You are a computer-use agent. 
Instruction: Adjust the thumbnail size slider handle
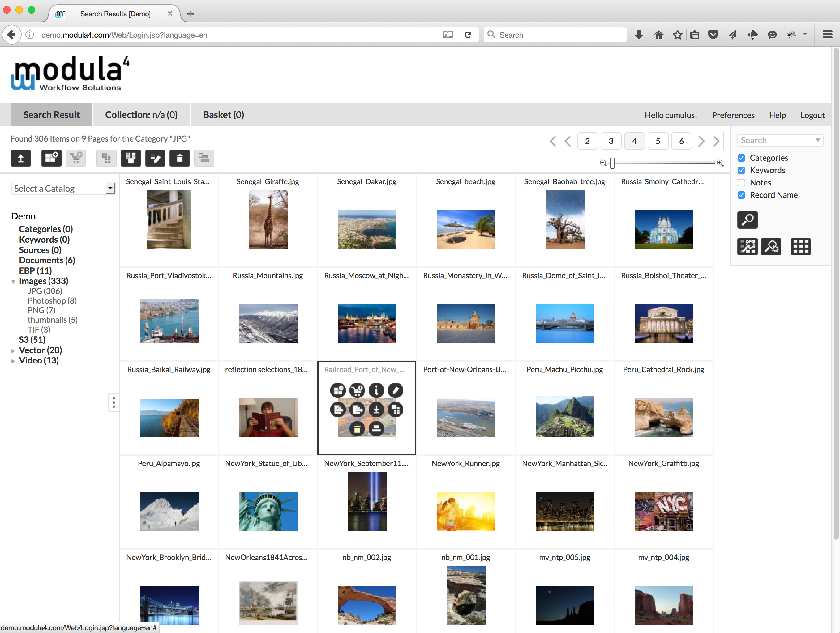click(x=612, y=163)
